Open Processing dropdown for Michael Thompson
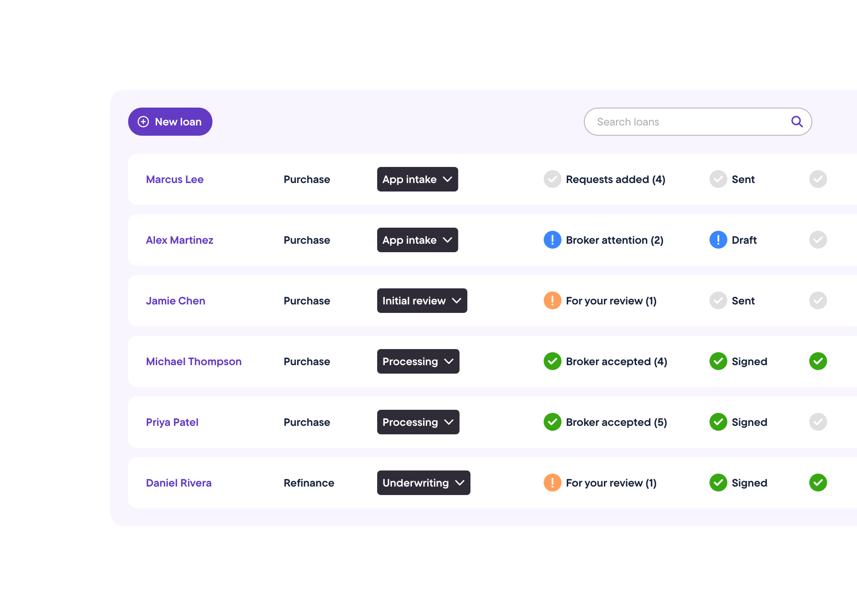This screenshot has width=857, height=616. (418, 362)
